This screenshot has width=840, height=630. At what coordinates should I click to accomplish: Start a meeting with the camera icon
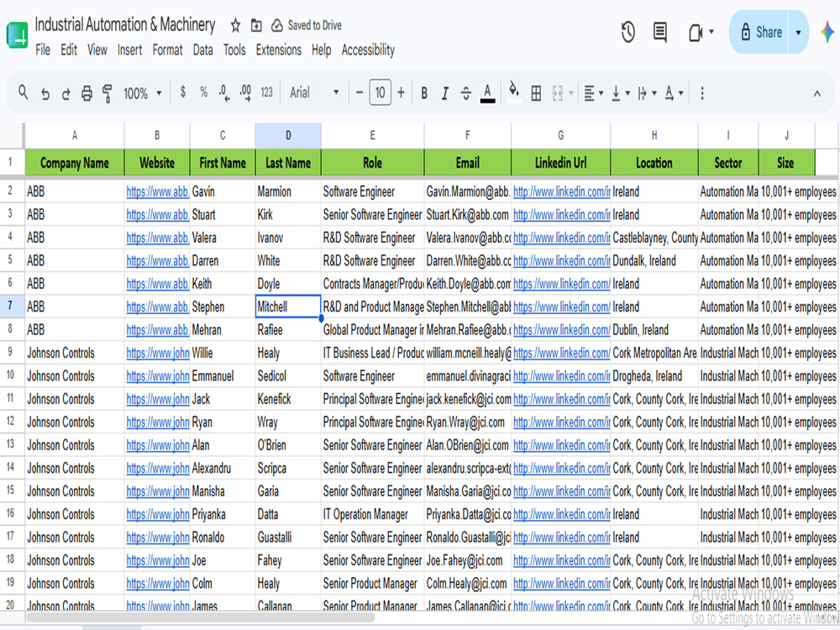point(696,34)
